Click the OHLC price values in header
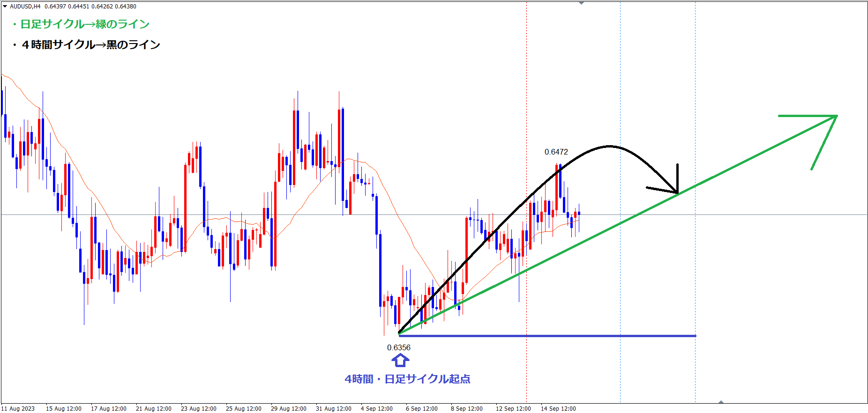The image size is (868, 413). click(x=90, y=7)
